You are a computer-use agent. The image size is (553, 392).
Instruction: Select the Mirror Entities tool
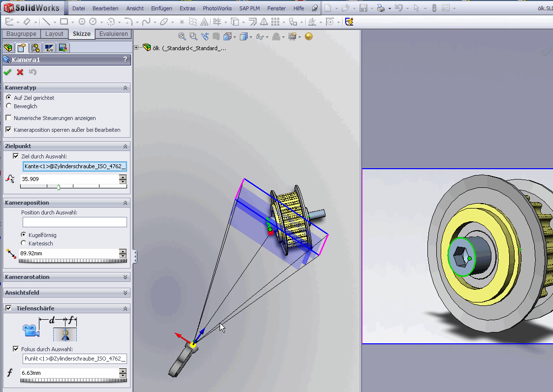[x=264, y=22]
